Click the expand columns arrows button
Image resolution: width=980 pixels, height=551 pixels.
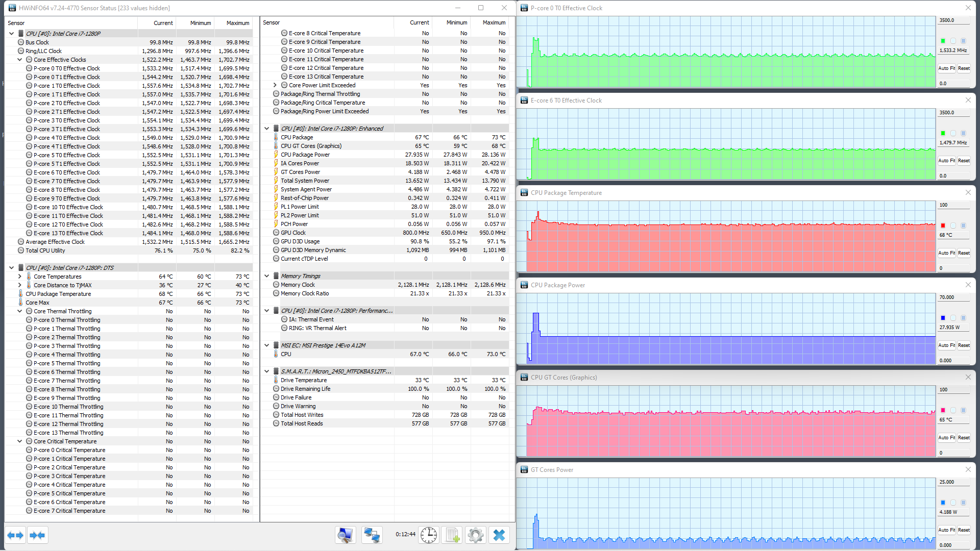[15, 535]
